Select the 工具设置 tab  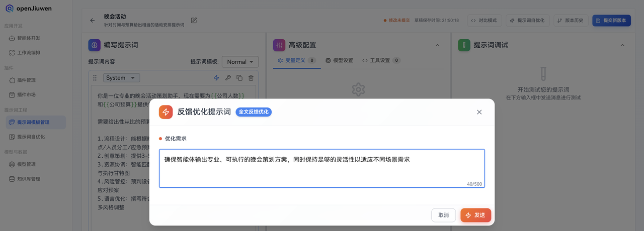[x=381, y=60]
